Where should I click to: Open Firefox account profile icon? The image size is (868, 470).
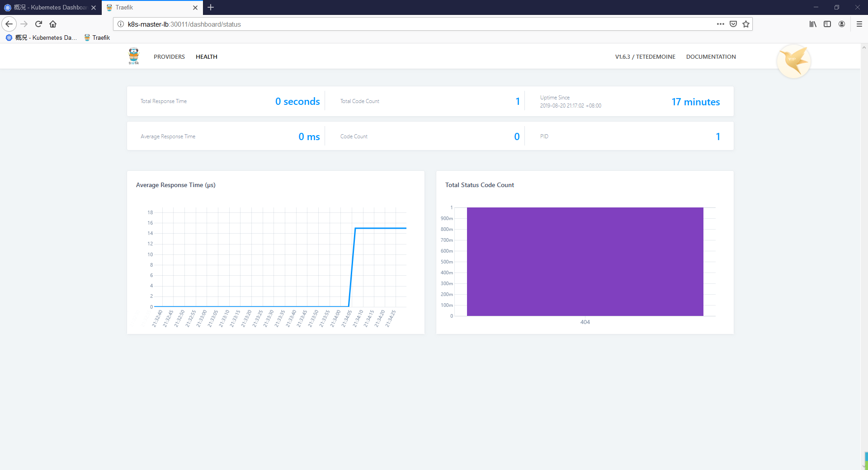coord(842,24)
